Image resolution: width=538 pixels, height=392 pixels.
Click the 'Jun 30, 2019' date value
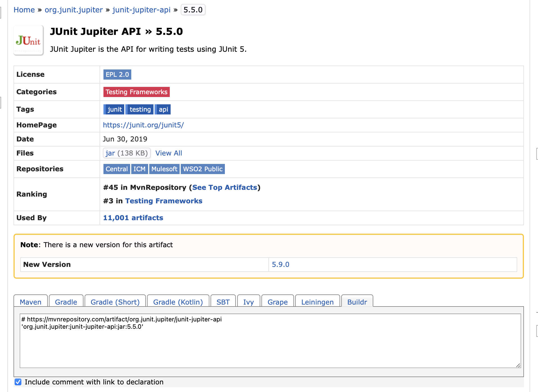tap(125, 139)
